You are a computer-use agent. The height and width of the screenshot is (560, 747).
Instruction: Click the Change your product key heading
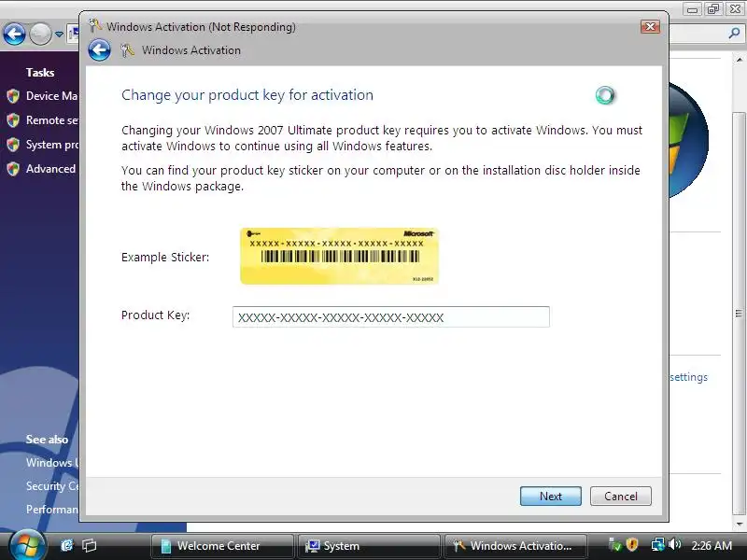(x=247, y=95)
